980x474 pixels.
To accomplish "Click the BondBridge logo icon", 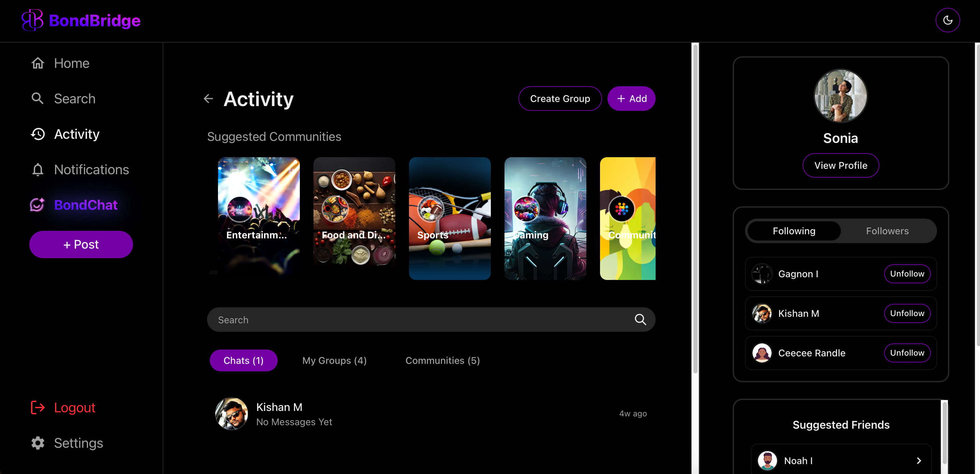I will pos(32,20).
